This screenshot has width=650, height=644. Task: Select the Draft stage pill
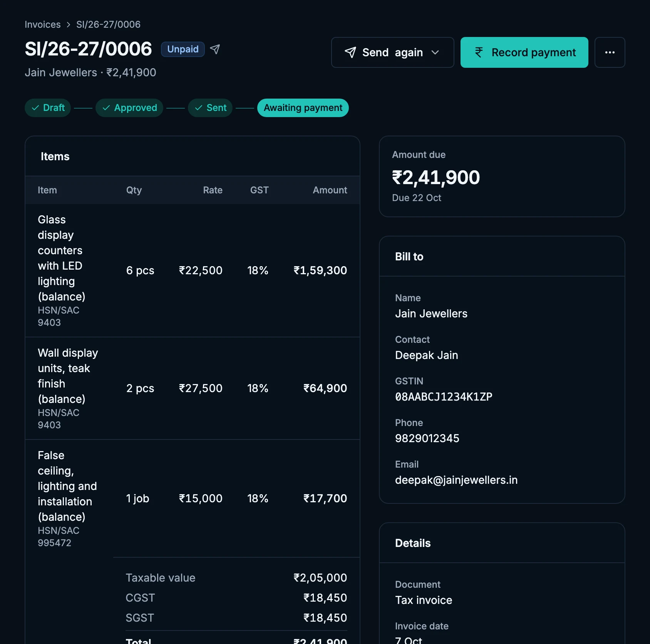coord(48,108)
